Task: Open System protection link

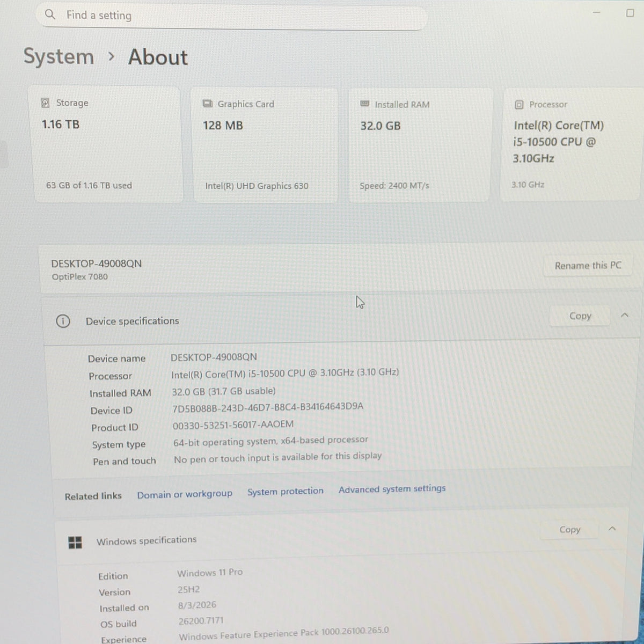Action: (286, 491)
